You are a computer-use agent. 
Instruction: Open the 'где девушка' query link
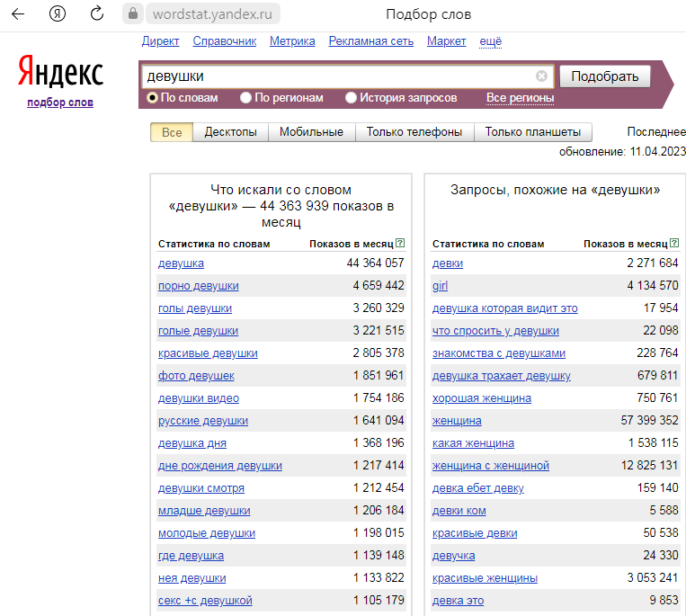191,556
